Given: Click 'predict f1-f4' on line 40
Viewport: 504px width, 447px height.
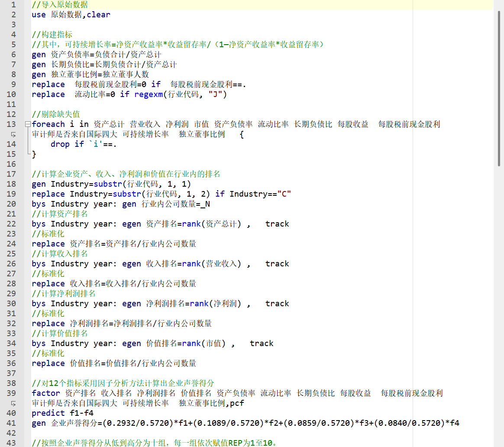Looking at the screenshot, I should tap(62, 413).
